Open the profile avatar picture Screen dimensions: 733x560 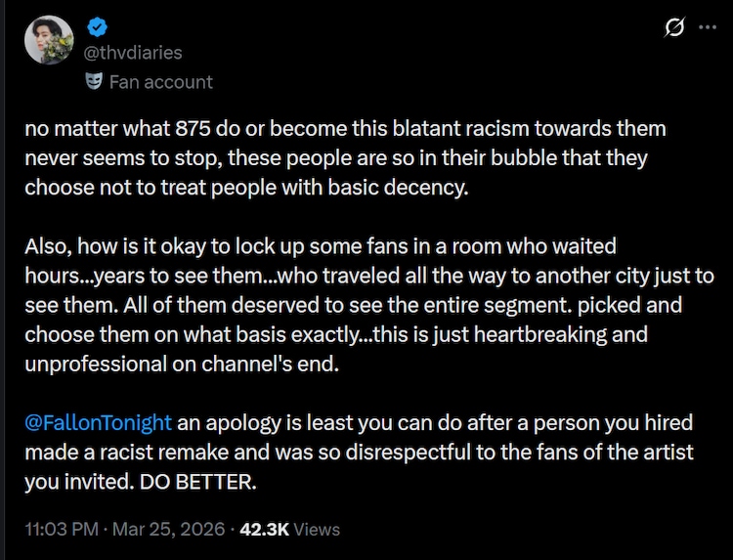50,40
